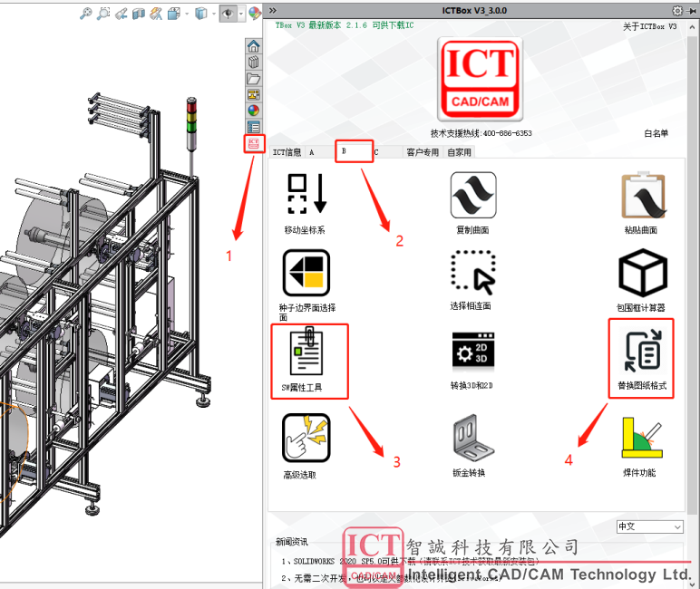This screenshot has height=589, width=700.
Task: Open the View Palette pane tab
Action: [x=254, y=94]
